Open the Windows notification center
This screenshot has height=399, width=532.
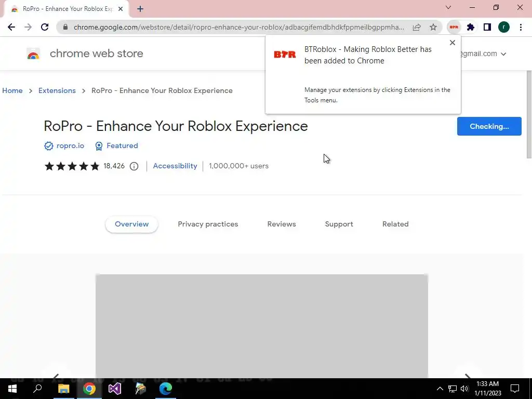[515, 389]
